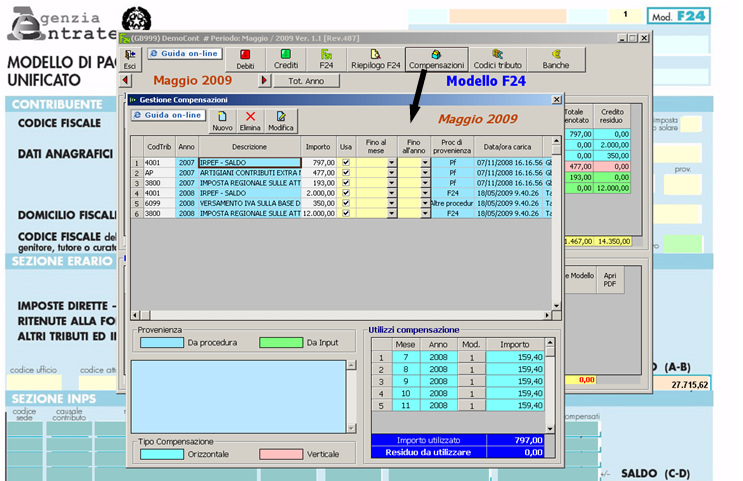Open the Banche section
743x481 pixels.
pyautogui.click(x=555, y=58)
